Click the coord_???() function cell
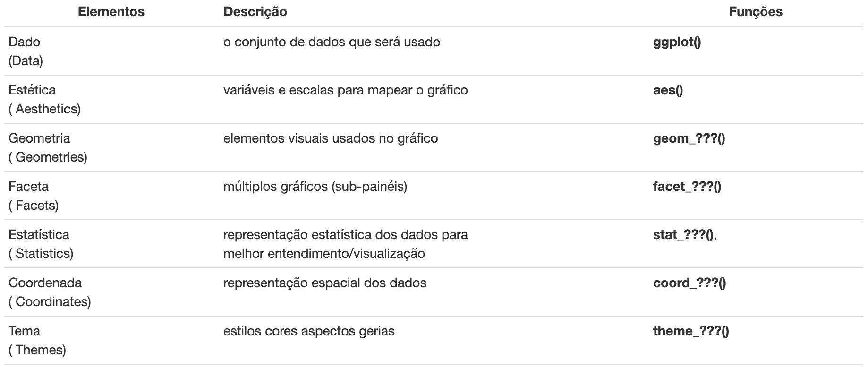The image size is (868, 369). (x=689, y=283)
